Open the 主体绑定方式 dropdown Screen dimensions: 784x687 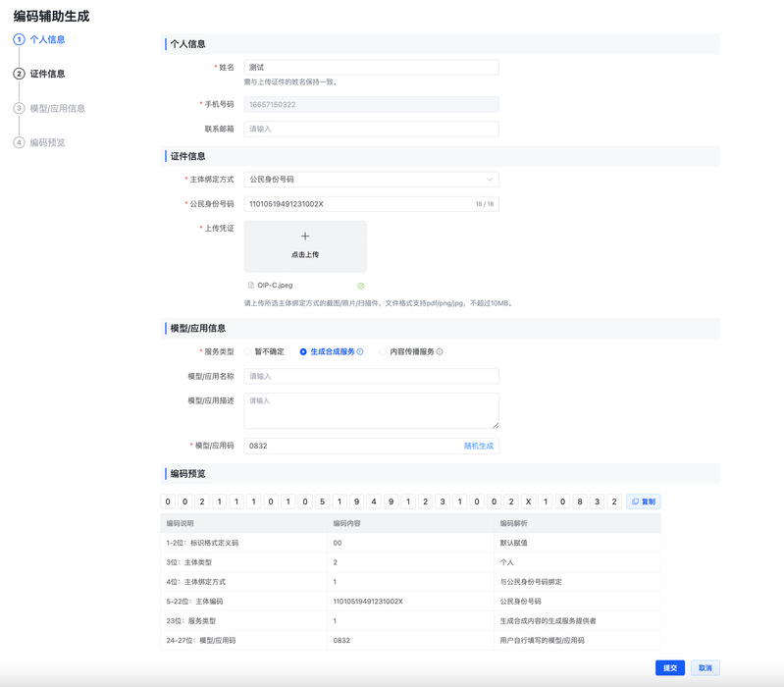(x=371, y=180)
